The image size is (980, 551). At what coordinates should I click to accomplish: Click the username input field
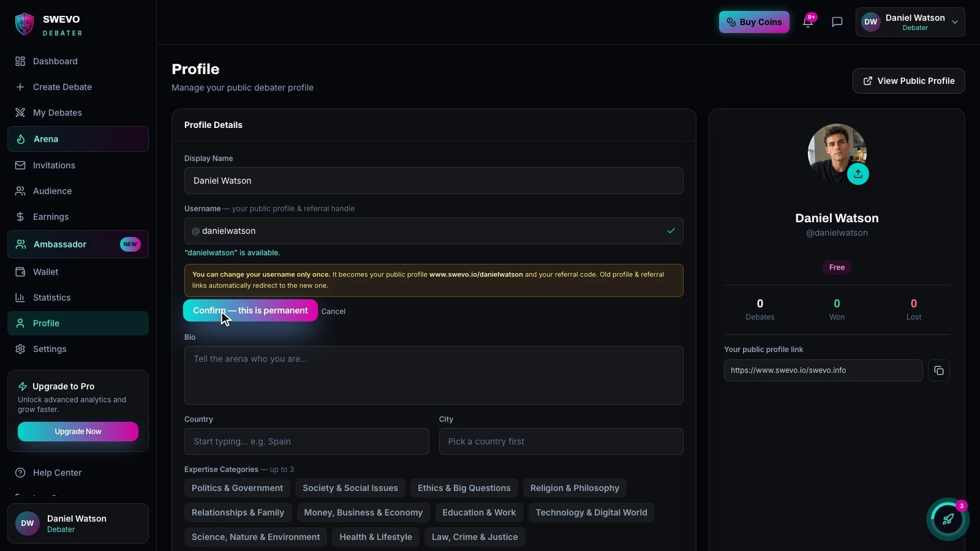434,231
